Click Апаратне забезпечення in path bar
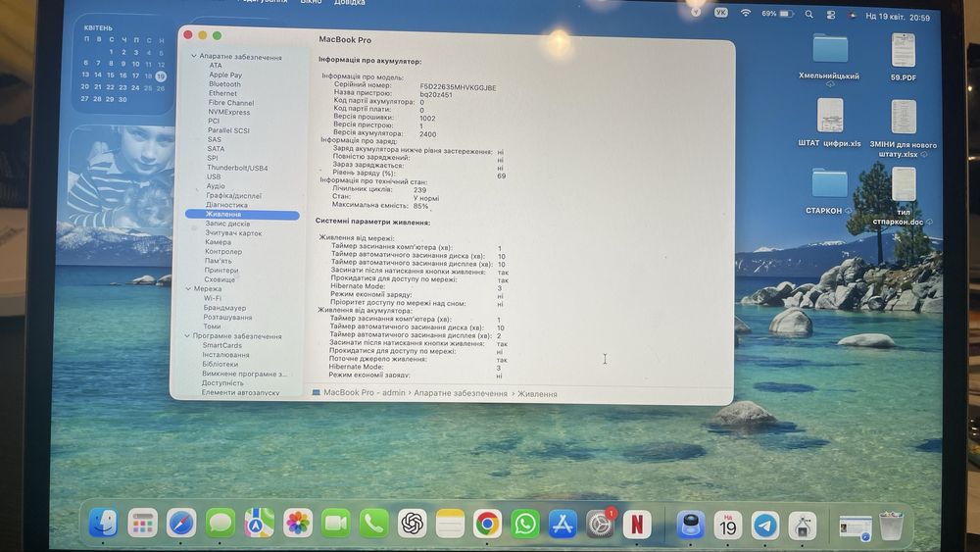Viewport: 980px width, 552px height. (x=461, y=393)
